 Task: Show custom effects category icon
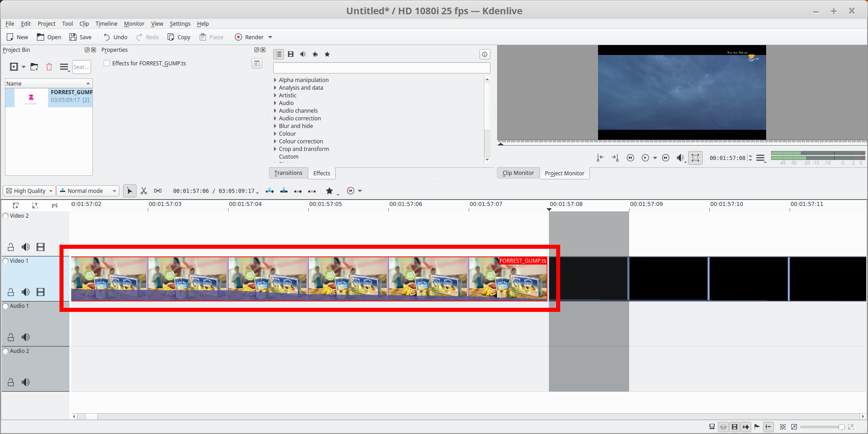(x=315, y=54)
